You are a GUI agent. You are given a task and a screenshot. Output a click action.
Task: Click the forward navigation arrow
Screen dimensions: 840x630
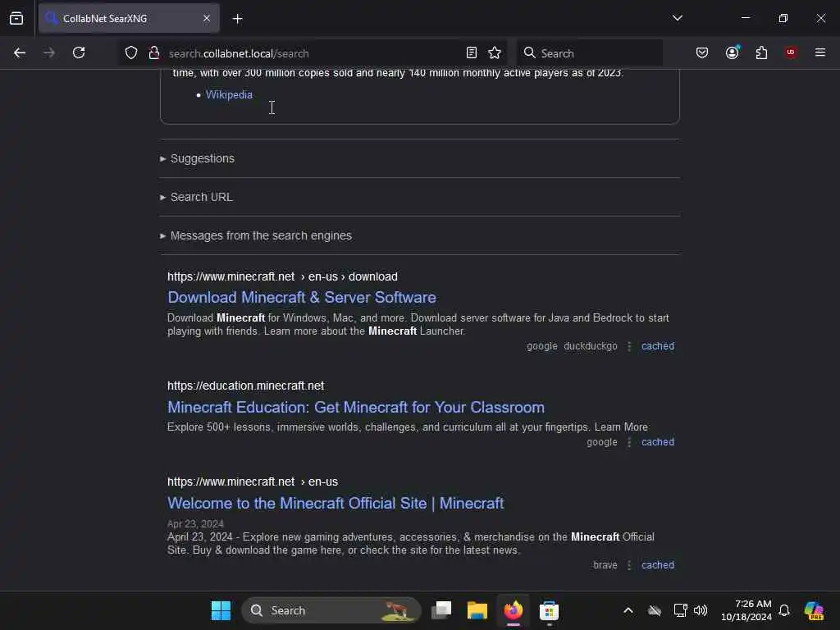point(48,52)
